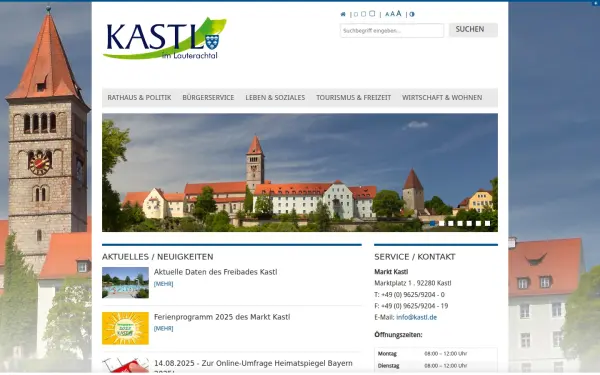Screen dimensions: 600x375
Task: Select the narrowest page width icon
Action: [355, 14]
